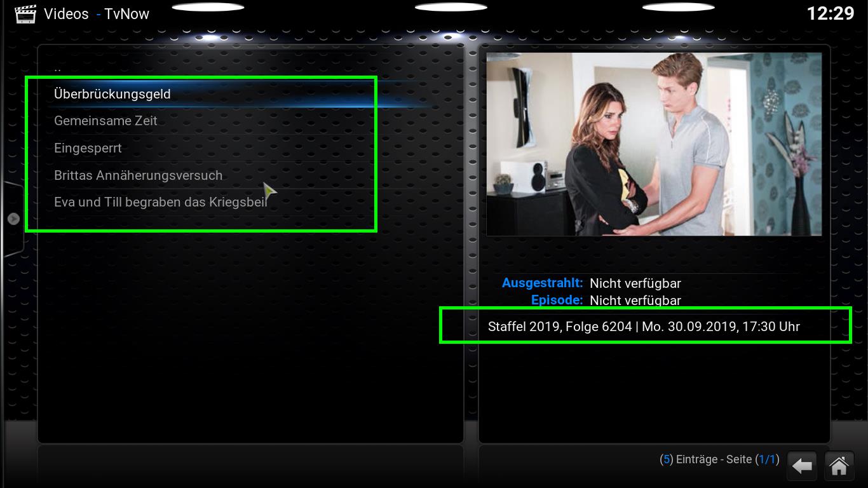Go back with the arrow button
Image resolution: width=868 pixels, height=488 pixels.
click(802, 466)
